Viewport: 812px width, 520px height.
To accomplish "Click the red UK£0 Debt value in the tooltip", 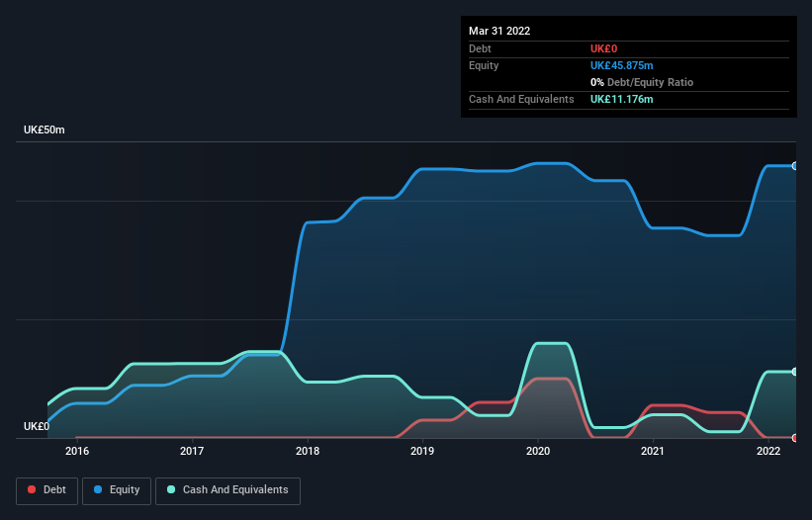I will pyautogui.click(x=604, y=48).
